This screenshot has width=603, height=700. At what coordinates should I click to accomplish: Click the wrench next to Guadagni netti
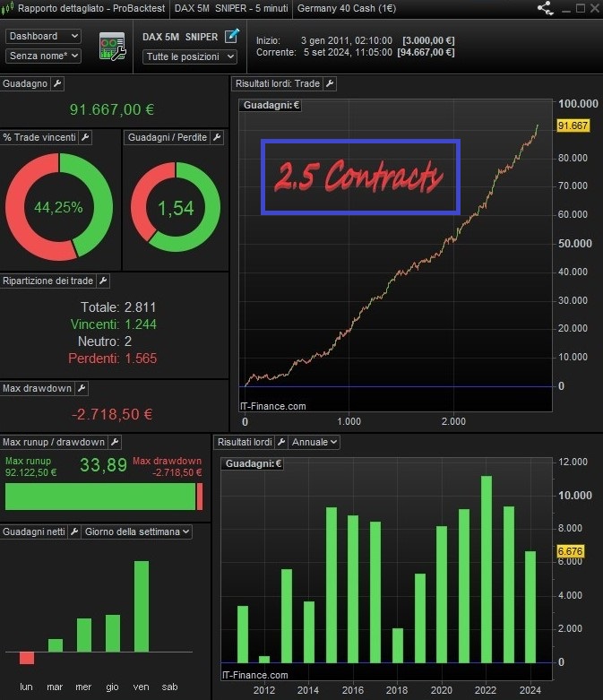coord(74,531)
